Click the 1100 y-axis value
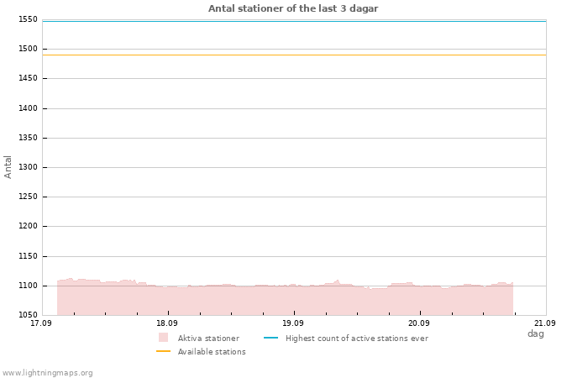 28,286
